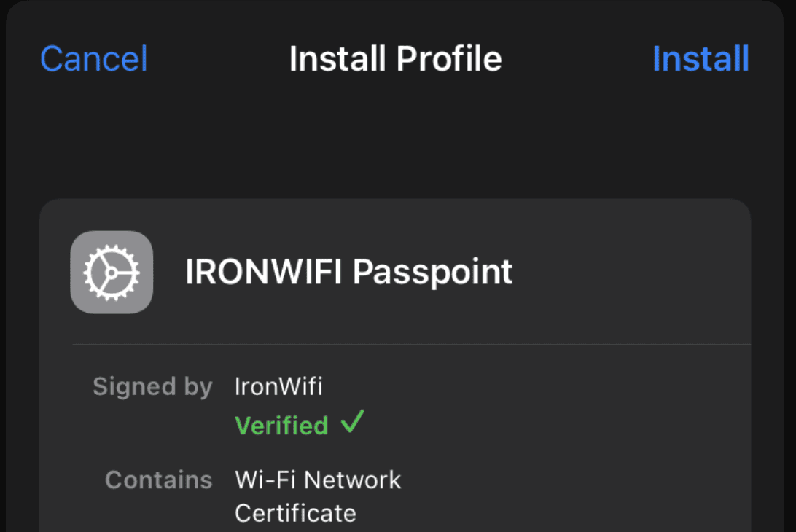Install the IRONWIFI Passpoint profile
796x532 pixels.
(x=701, y=58)
